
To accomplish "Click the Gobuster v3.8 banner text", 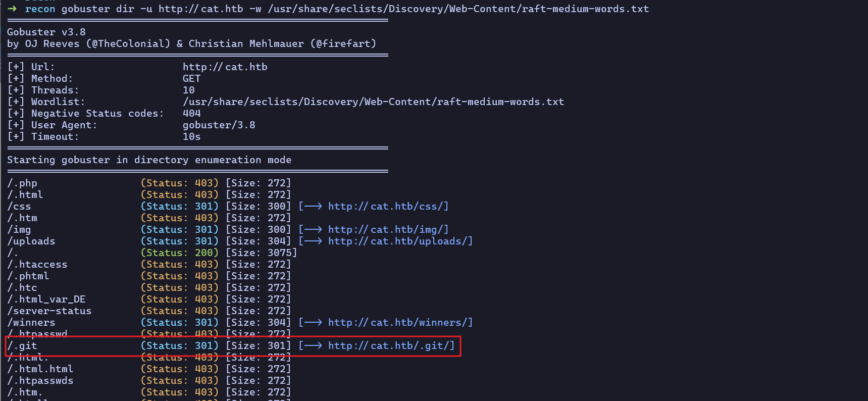I will click(46, 32).
